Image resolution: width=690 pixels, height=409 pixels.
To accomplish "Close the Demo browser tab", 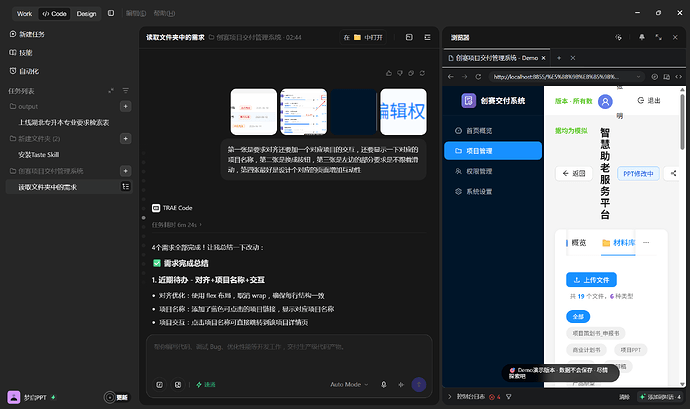I will (543, 58).
